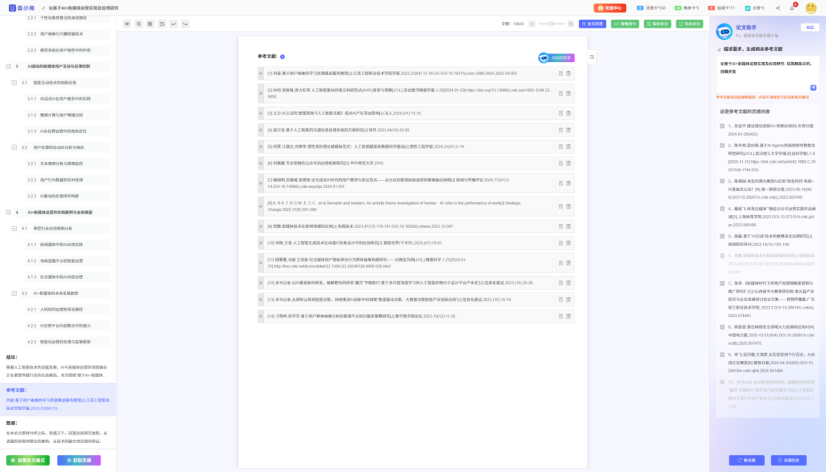
Task: Click the purple 获取灵感 button at bottom left
Action: [x=79, y=460]
